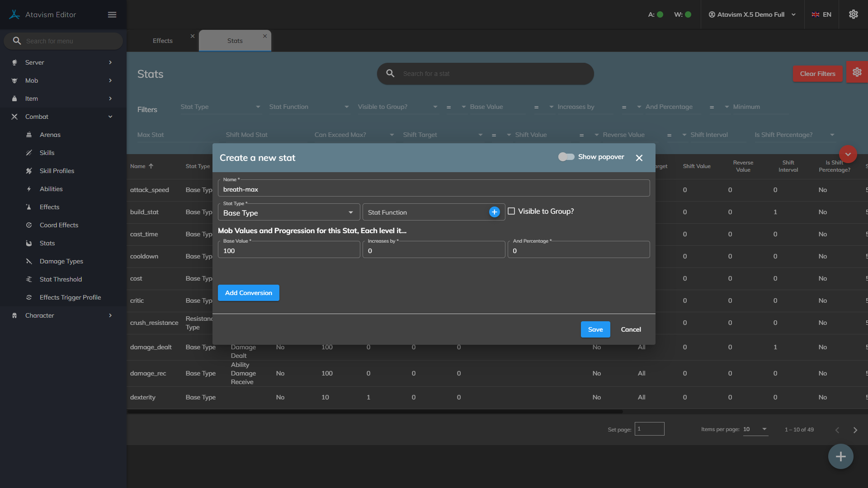Go to the next page arrow in pagination
868x488 pixels.
click(x=855, y=430)
